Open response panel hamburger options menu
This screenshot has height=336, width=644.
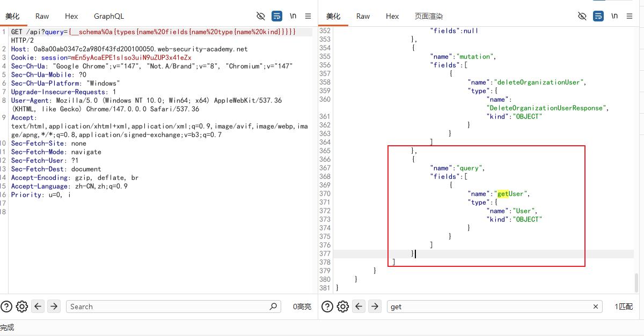pyautogui.click(x=630, y=16)
